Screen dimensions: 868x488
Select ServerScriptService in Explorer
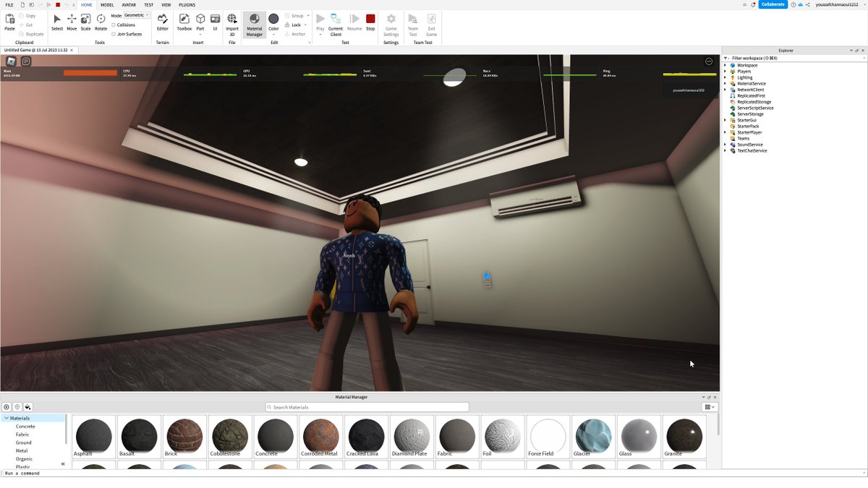[755, 108]
